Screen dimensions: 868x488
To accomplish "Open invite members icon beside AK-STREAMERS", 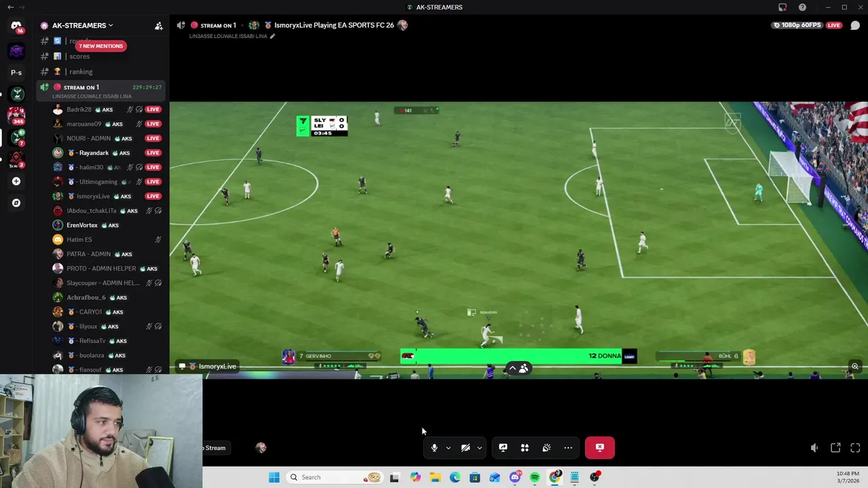I will [159, 26].
